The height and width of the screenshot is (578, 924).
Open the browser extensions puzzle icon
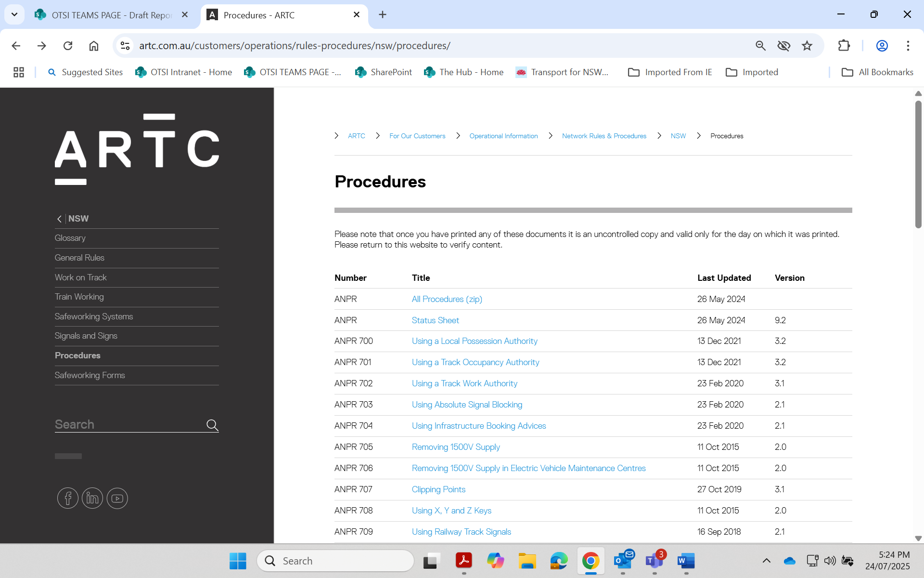pos(844,46)
